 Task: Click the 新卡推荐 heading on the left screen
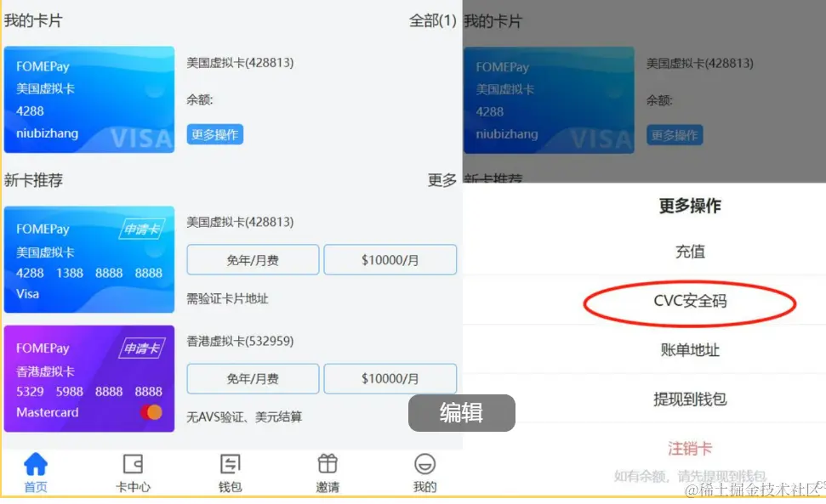tap(34, 180)
